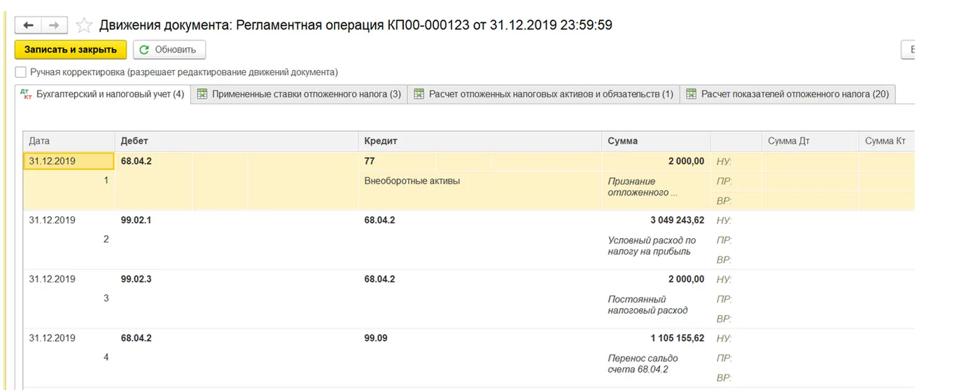This screenshot has width=980, height=390.
Task: Click the Обновить refresh button
Action: pyautogui.click(x=169, y=50)
